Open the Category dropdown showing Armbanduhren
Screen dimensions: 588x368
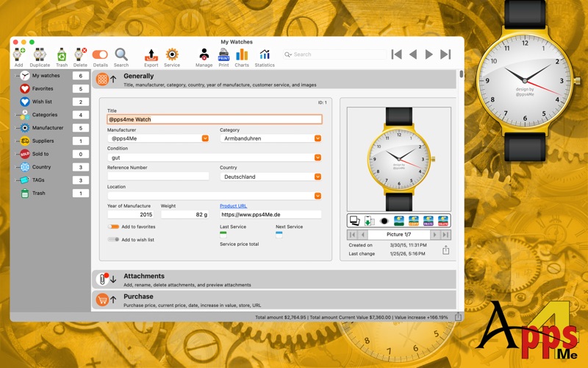318,138
